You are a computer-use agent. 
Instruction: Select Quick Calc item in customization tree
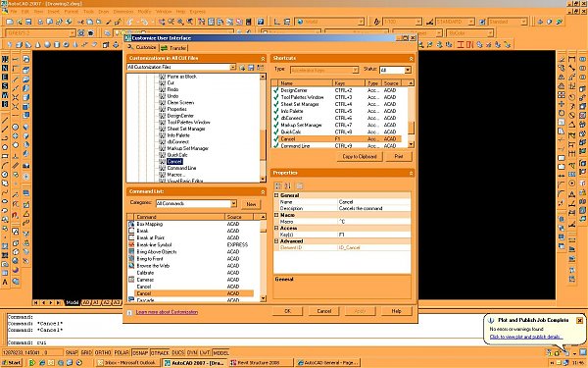tap(177, 155)
